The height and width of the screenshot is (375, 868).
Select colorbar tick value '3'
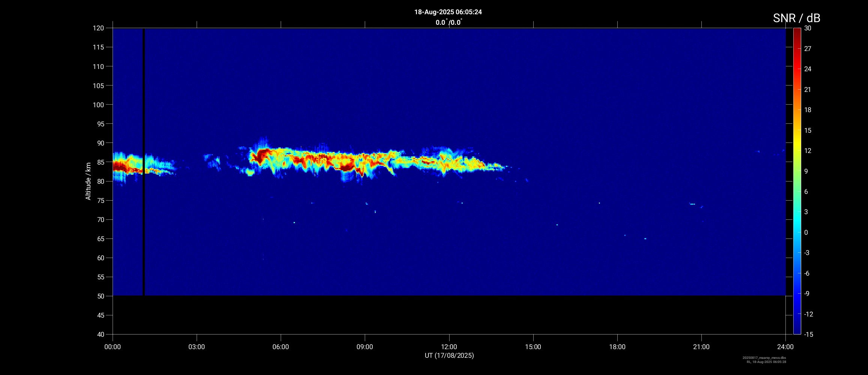[806, 212]
